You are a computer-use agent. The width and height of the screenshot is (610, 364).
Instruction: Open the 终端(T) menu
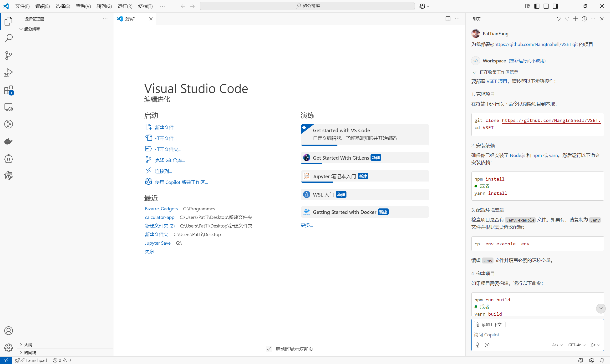(x=145, y=6)
